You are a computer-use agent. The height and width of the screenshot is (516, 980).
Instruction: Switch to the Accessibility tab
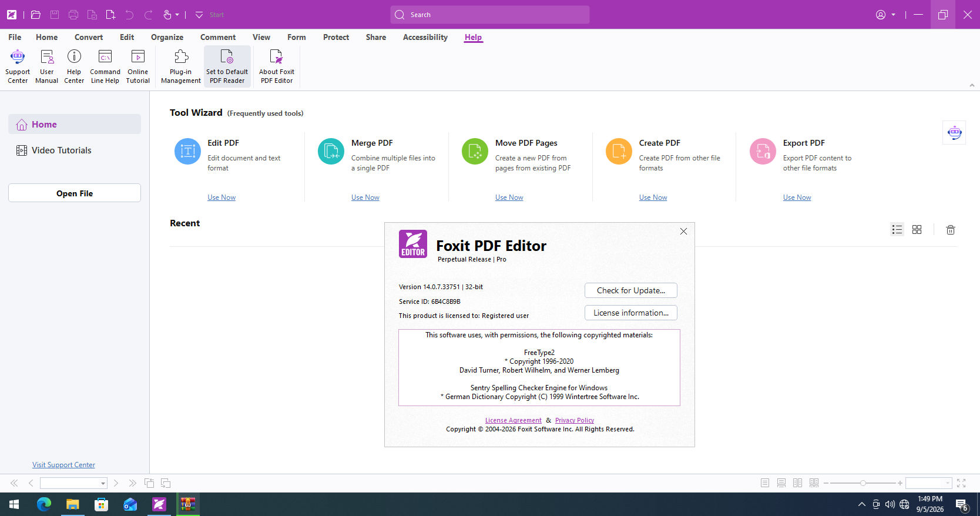pyautogui.click(x=425, y=37)
